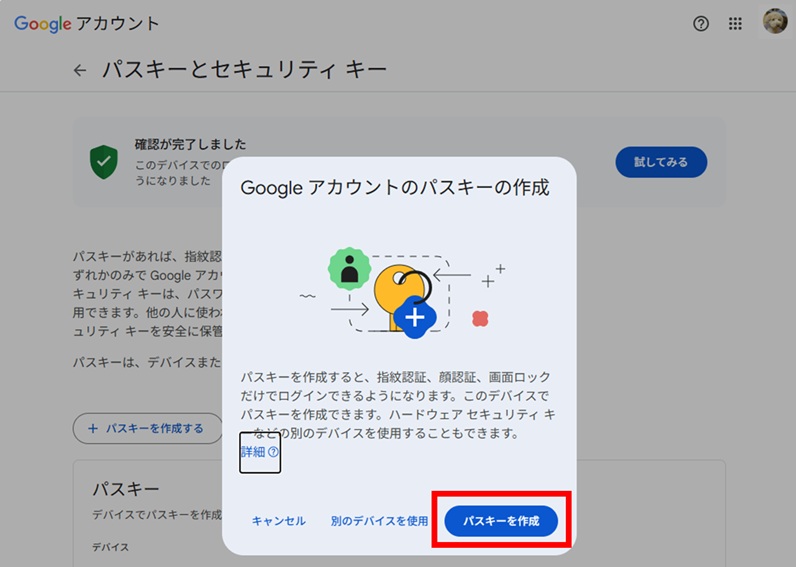Open the Google apps grid launcher

pos(735,24)
